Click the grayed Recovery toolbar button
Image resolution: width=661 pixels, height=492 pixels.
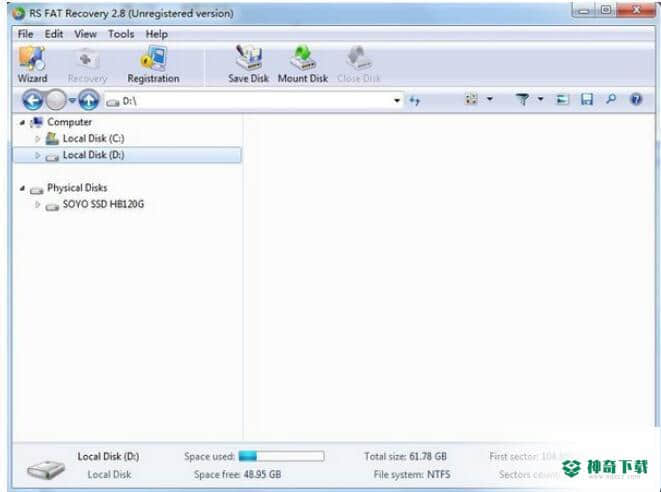pos(87,64)
